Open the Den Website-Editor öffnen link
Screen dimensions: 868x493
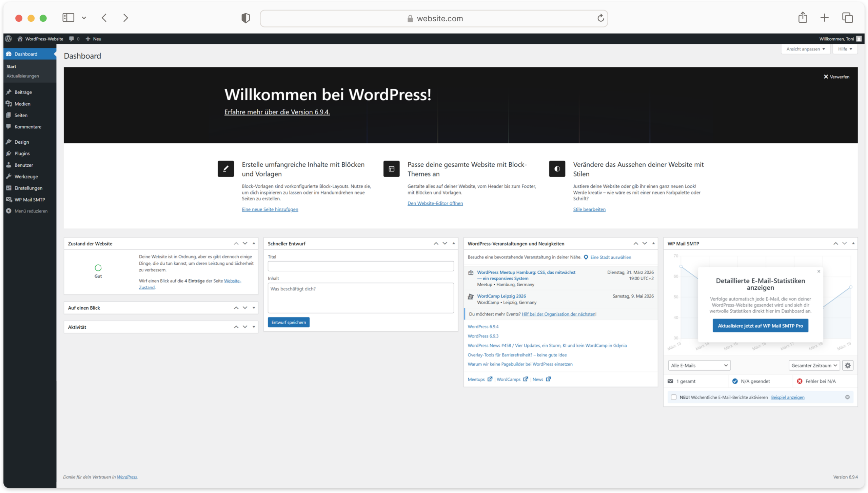(x=435, y=203)
